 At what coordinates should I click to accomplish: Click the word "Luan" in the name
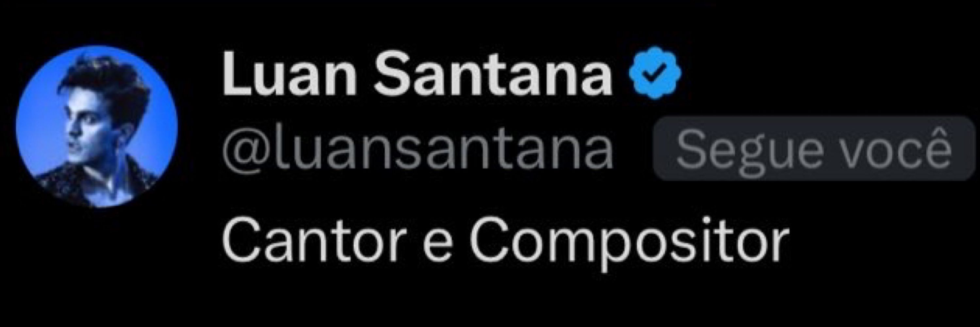[x=289, y=74]
